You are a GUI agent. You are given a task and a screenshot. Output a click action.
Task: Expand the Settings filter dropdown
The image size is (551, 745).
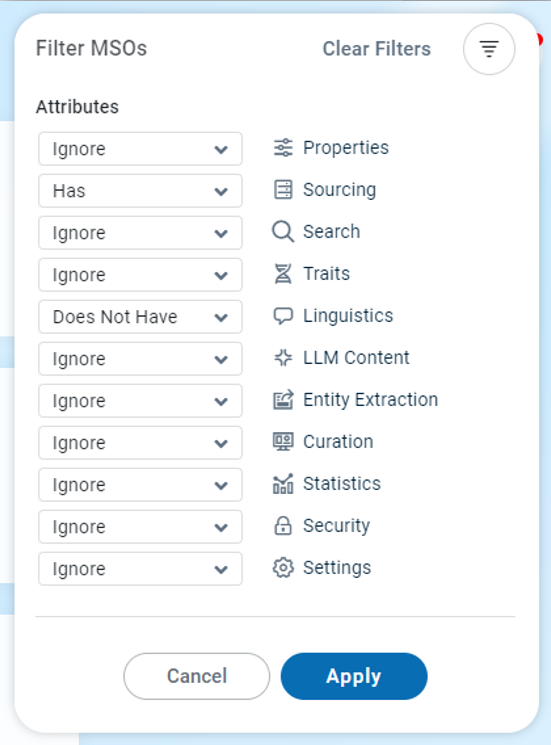140,569
